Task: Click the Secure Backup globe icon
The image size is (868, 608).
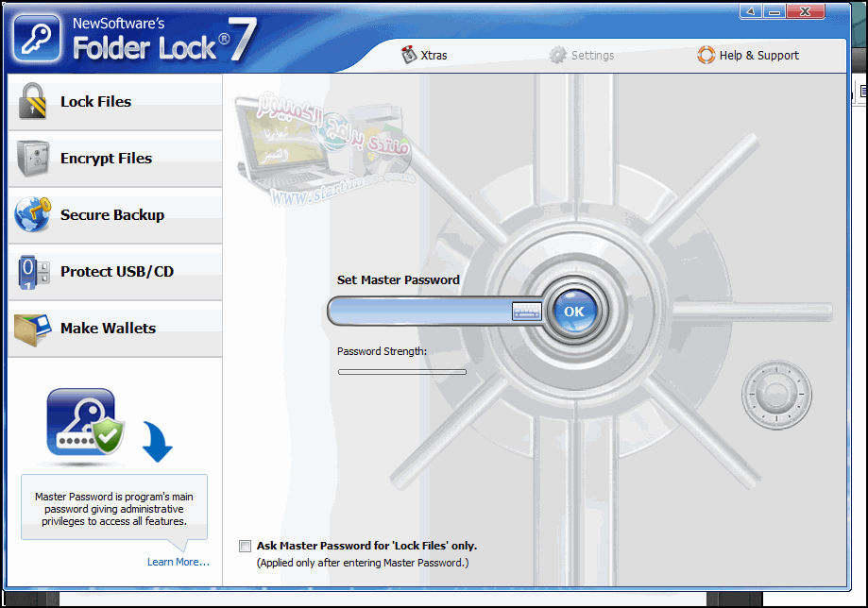Action: click(33, 214)
